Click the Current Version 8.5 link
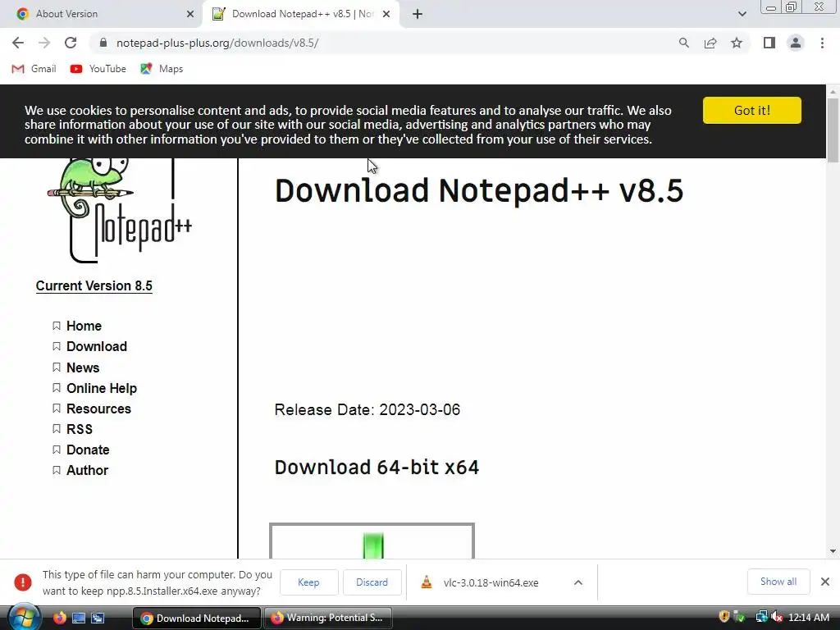 click(94, 286)
